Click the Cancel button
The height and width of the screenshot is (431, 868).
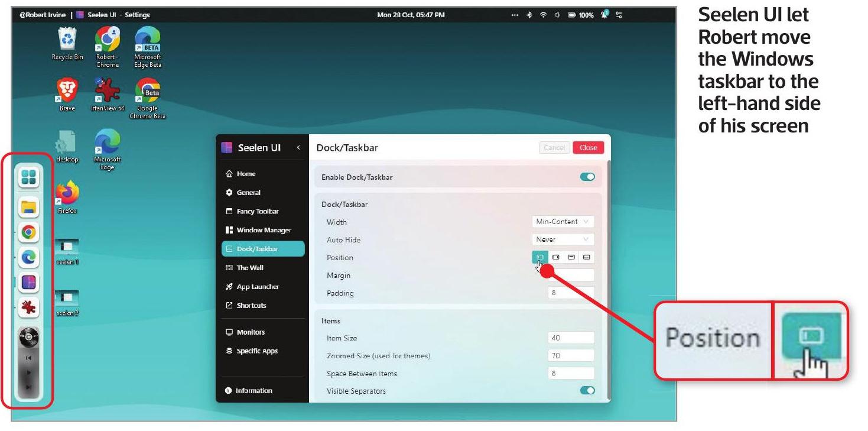click(554, 148)
